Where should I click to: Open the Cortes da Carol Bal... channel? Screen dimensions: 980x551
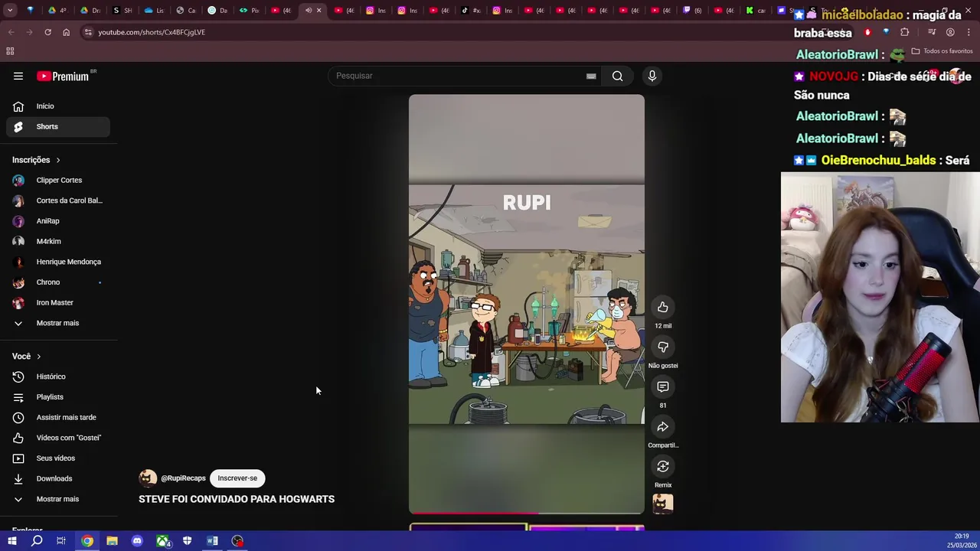[x=58, y=201]
